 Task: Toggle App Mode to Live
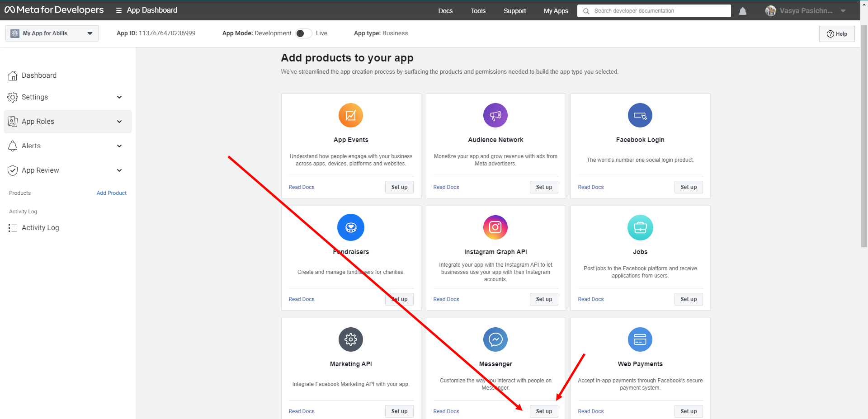(x=303, y=33)
